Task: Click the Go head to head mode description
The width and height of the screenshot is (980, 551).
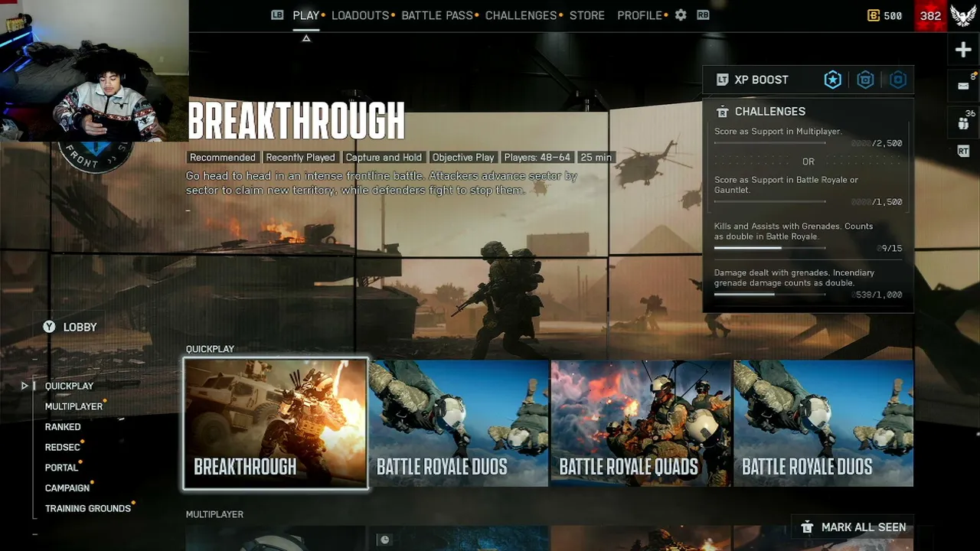Action: coord(381,183)
